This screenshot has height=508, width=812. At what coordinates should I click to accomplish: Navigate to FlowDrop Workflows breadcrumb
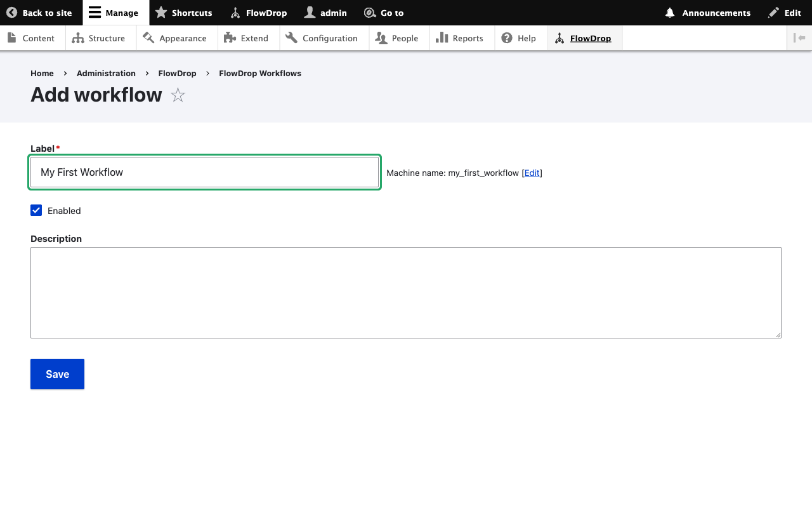tap(260, 73)
